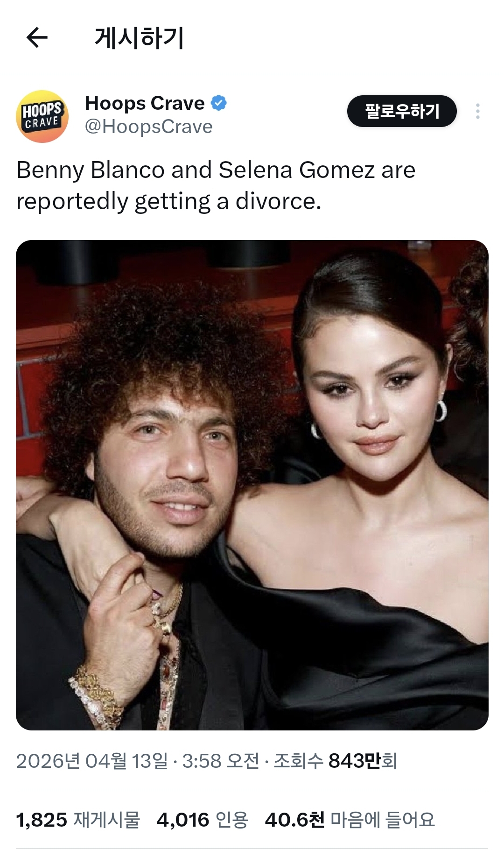Tap the back arrow icon
This screenshot has width=504, height=850.
(37, 37)
